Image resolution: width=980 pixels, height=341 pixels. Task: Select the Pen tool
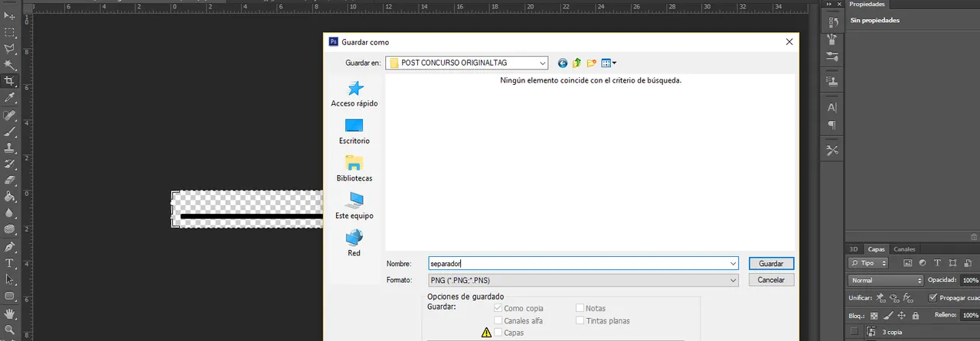pos(10,247)
